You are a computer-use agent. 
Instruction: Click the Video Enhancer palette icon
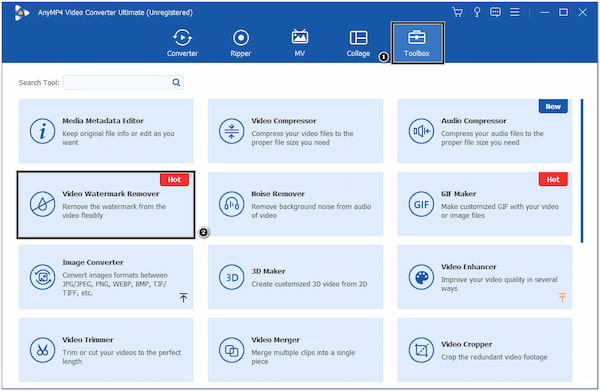(x=421, y=277)
